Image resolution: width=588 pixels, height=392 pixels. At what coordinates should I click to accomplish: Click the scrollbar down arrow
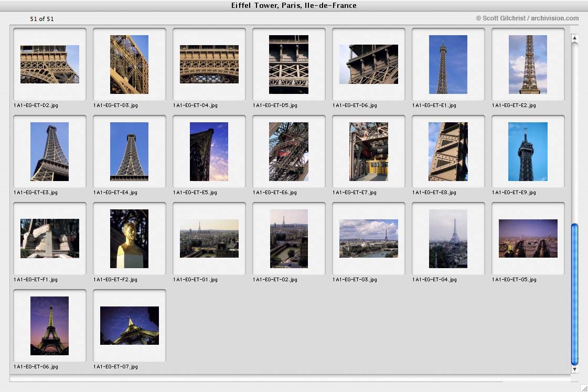[x=574, y=369]
